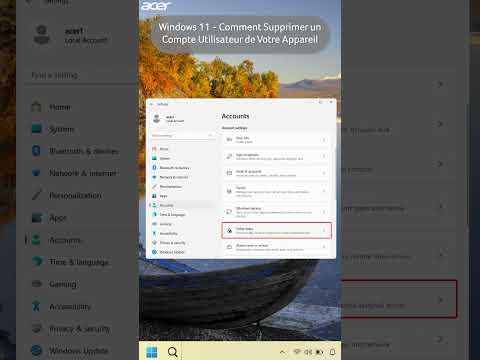Click the user profile avatar in Settings
This screenshot has width=480, height=360.
click(x=157, y=118)
